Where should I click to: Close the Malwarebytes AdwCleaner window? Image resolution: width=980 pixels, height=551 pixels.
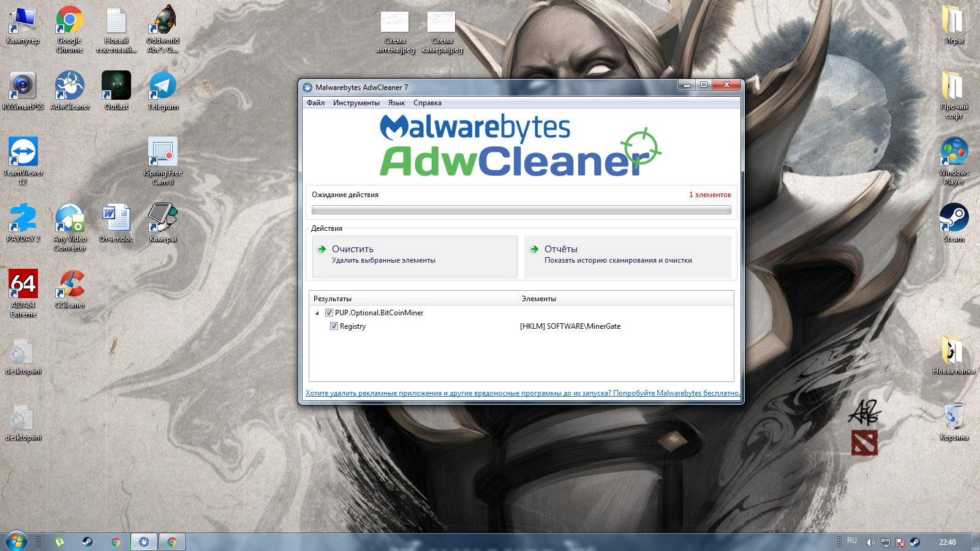[x=727, y=85]
